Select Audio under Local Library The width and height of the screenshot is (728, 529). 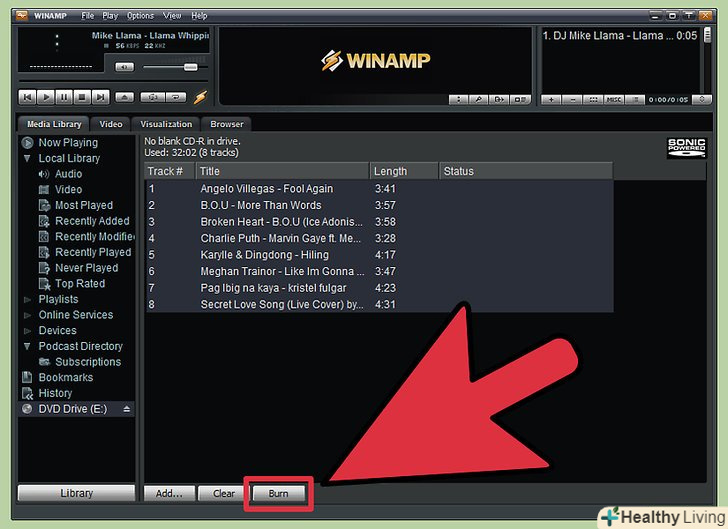tap(68, 174)
